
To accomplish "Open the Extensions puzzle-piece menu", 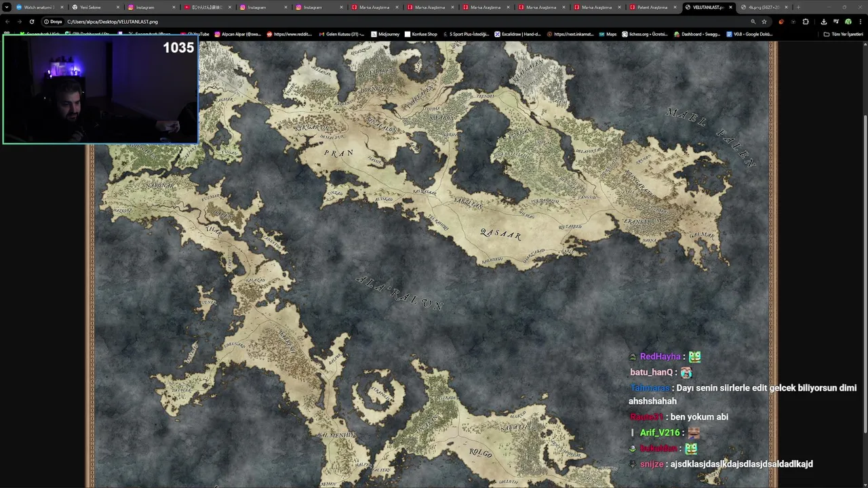I will [x=806, y=22].
